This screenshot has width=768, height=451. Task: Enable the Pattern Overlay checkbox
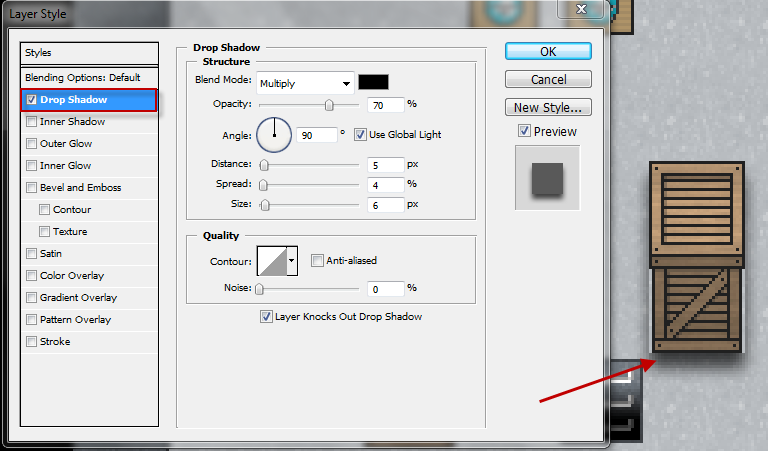point(32,320)
